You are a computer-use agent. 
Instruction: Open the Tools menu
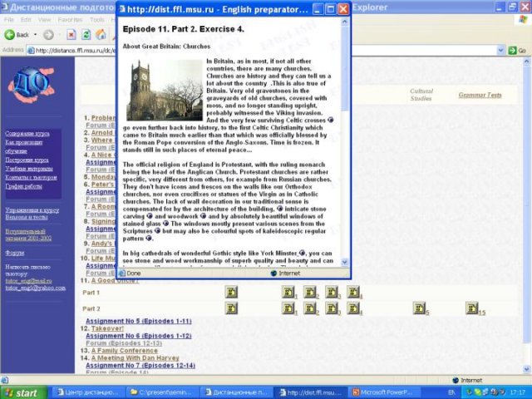(x=97, y=20)
